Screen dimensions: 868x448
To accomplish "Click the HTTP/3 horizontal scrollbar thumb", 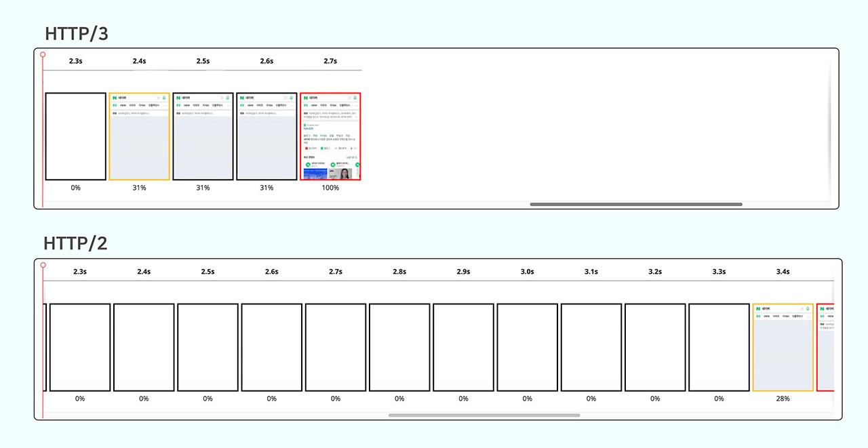I will [635, 204].
